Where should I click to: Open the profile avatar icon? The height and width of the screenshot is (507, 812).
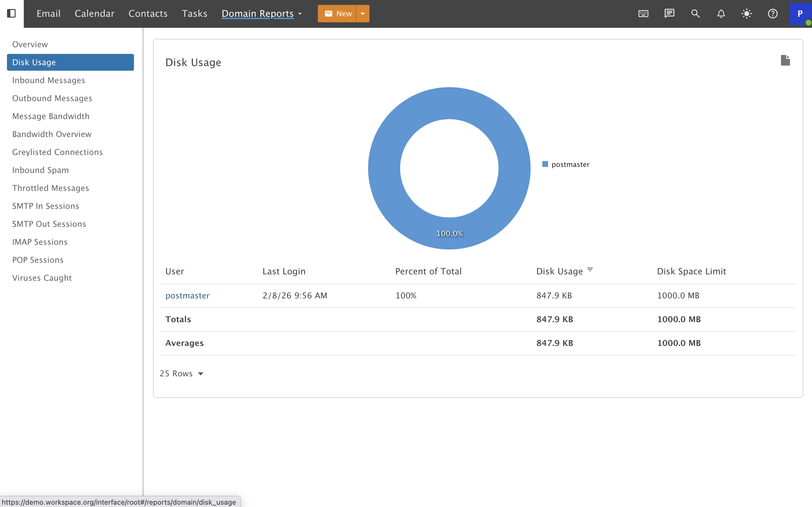(800, 13)
